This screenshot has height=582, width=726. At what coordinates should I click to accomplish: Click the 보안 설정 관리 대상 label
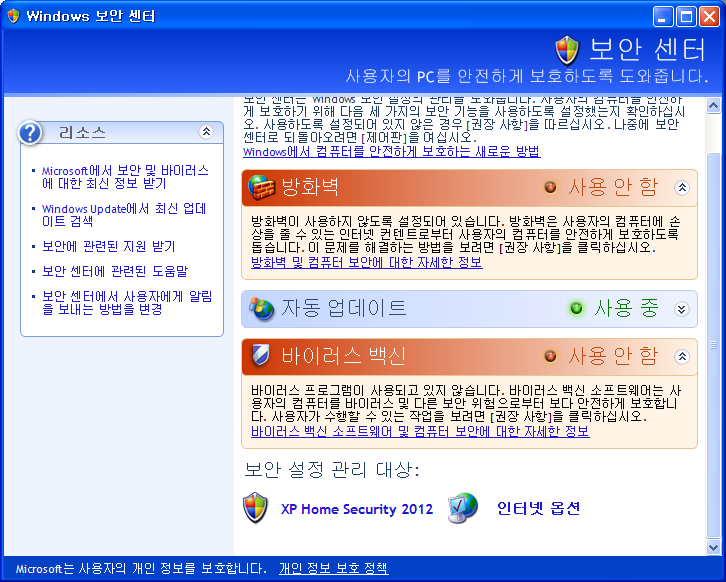coord(332,470)
